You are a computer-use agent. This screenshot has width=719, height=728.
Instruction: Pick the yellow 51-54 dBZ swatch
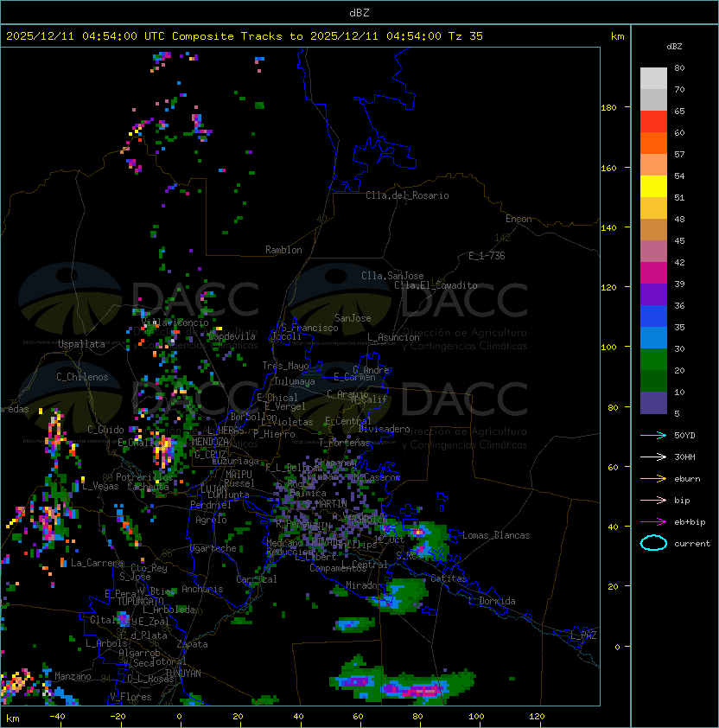(653, 187)
